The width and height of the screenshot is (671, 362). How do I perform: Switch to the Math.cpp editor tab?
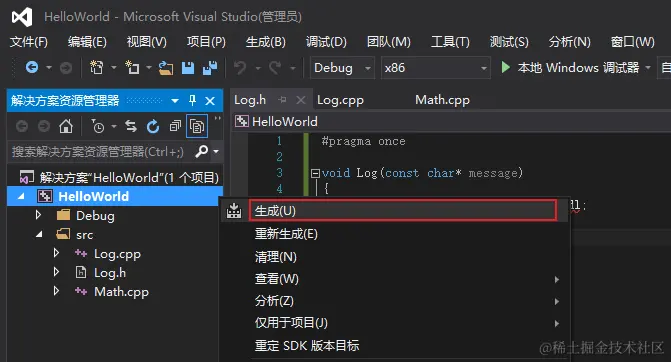(x=442, y=100)
